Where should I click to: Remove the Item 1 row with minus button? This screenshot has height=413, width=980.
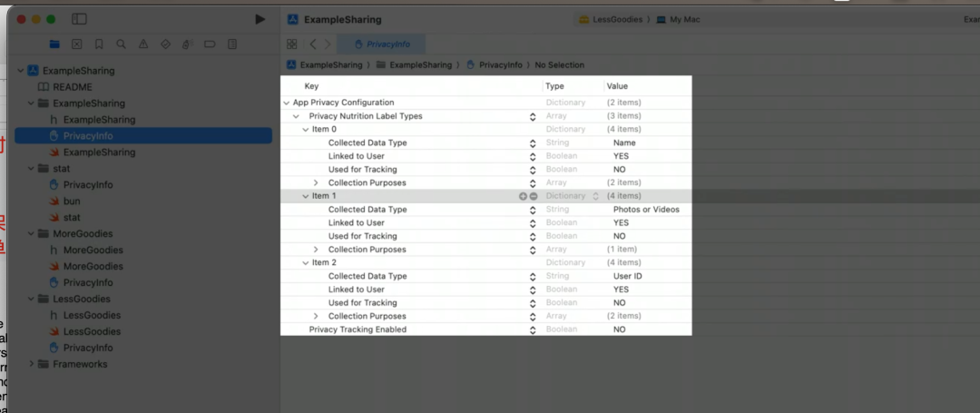[534, 196]
